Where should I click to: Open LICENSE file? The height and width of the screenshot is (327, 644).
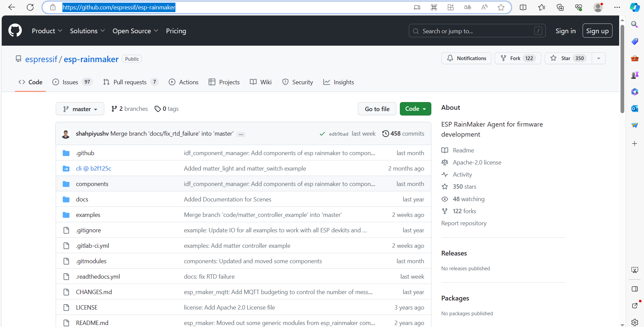coord(87,308)
